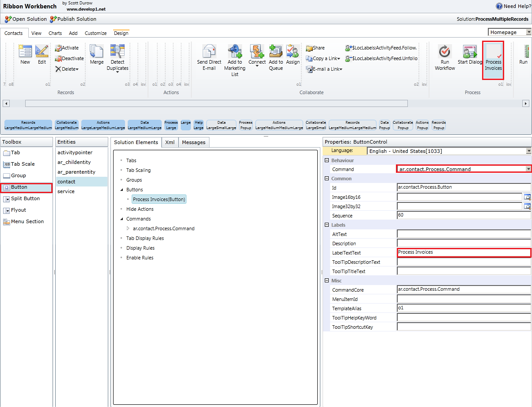The width and height of the screenshot is (532, 407).
Task: Open the E-mail a Link dropdown
Action: (x=341, y=69)
